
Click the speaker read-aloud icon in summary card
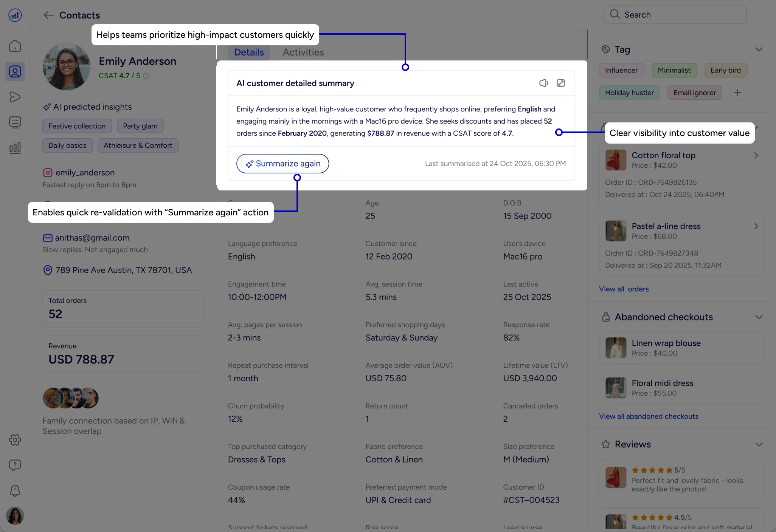point(543,83)
